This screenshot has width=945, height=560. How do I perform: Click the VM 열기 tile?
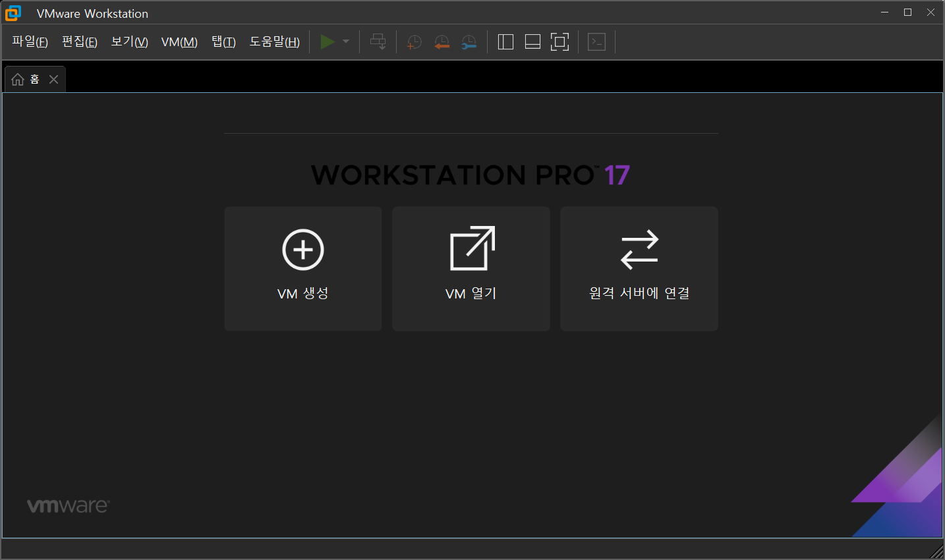click(x=471, y=269)
